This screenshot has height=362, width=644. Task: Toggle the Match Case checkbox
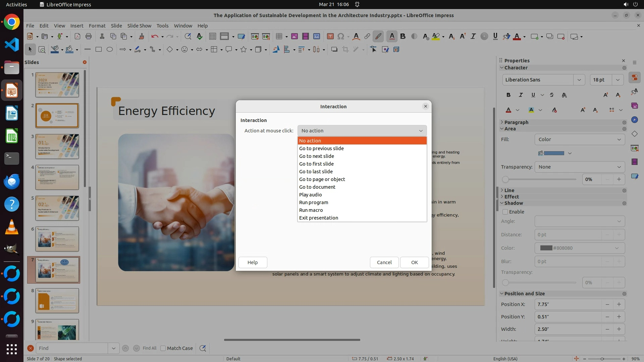[x=163, y=348]
